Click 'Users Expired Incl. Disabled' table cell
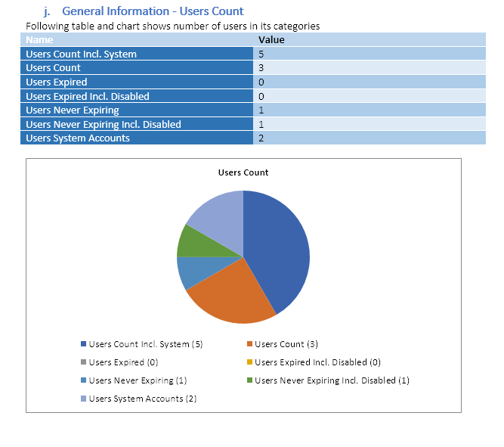The width and height of the screenshot is (504, 447). click(x=88, y=96)
